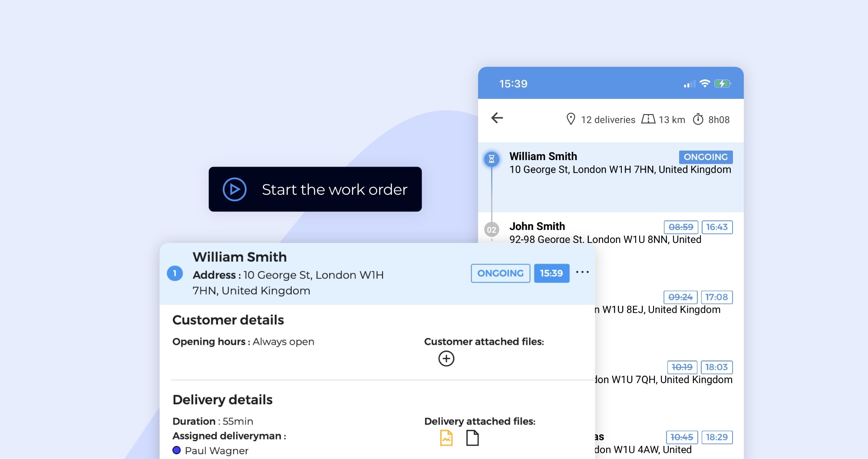This screenshot has width=868, height=459.
Task: Click the play icon on work order button
Action: (234, 190)
